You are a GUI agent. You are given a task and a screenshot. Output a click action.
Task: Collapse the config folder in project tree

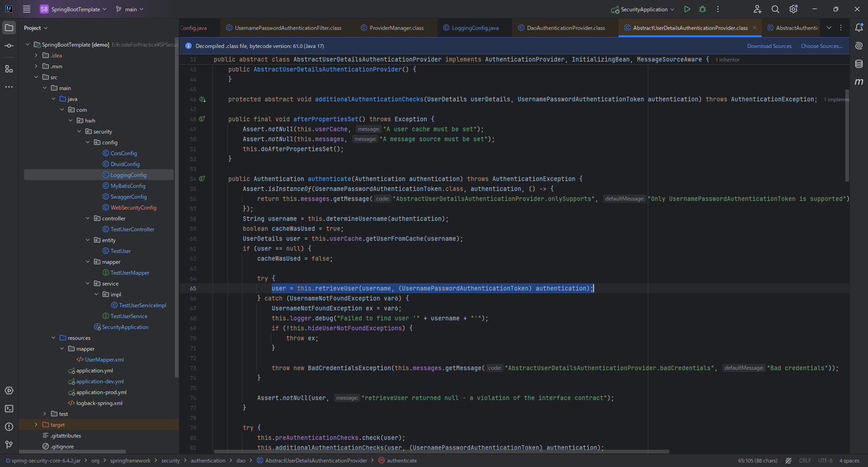tap(88, 143)
